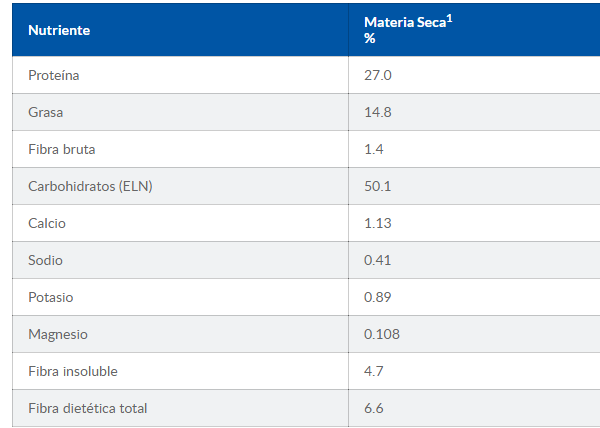Click the Calcio value 1.13
Screen dimensions: 600x428
[377, 223]
